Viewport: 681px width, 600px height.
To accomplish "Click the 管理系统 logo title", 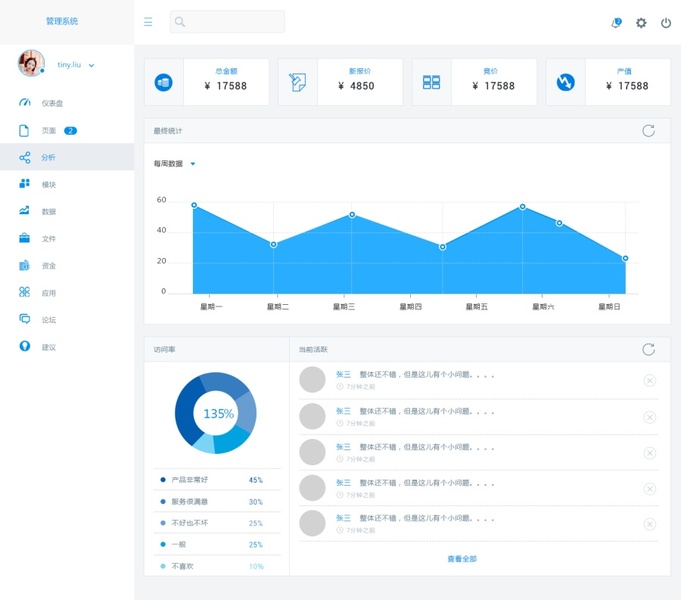I will 62,21.
